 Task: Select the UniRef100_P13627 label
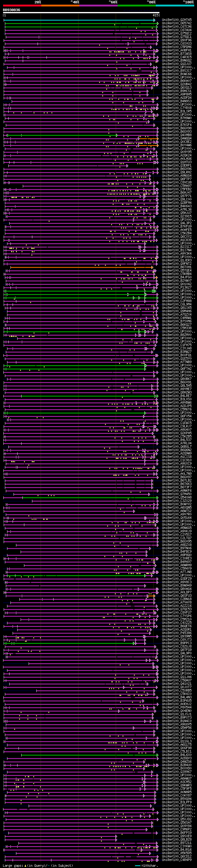coord(176,287)
